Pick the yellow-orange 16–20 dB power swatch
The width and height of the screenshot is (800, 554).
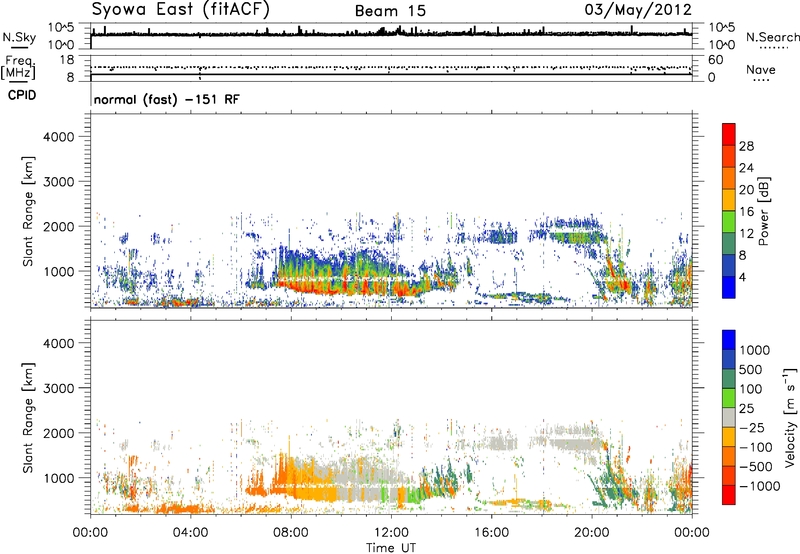(x=729, y=200)
